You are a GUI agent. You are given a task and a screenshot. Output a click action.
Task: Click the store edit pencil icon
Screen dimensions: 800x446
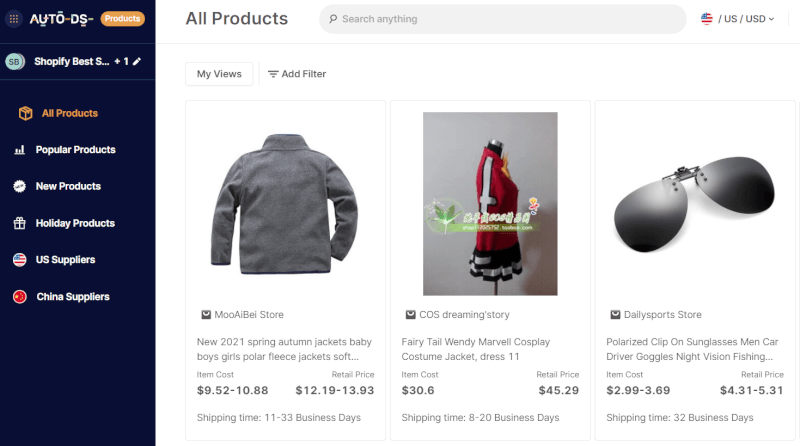[137, 62]
